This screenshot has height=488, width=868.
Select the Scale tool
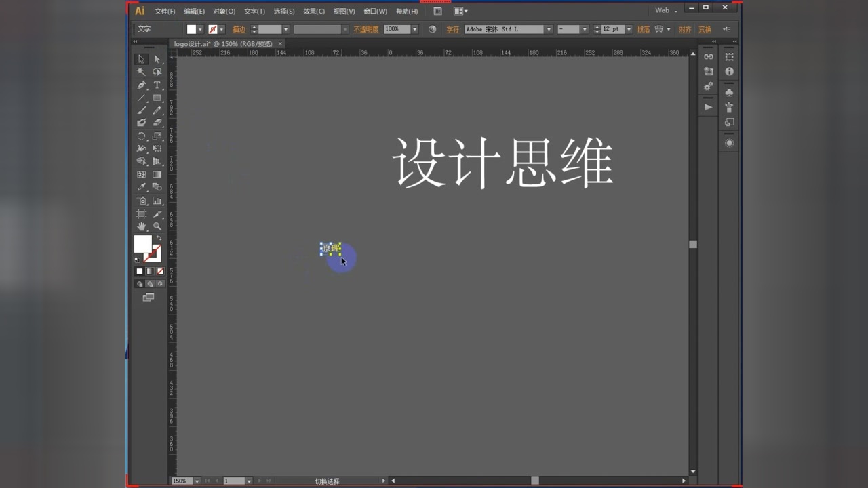pos(157,136)
